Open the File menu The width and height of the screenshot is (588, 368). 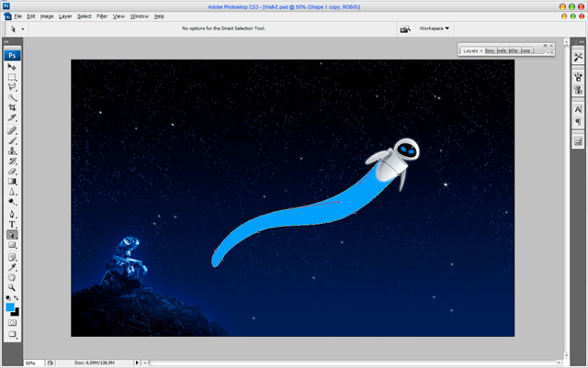pos(17,17)
